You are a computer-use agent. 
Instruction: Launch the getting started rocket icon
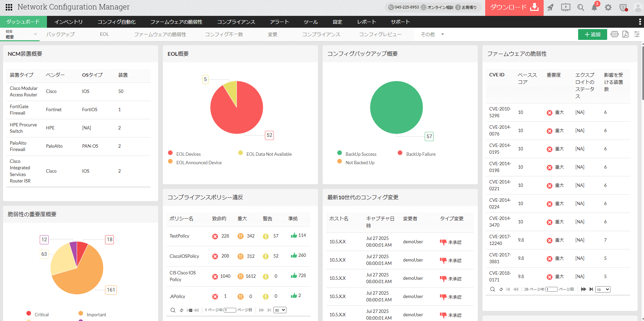[551, 7]
